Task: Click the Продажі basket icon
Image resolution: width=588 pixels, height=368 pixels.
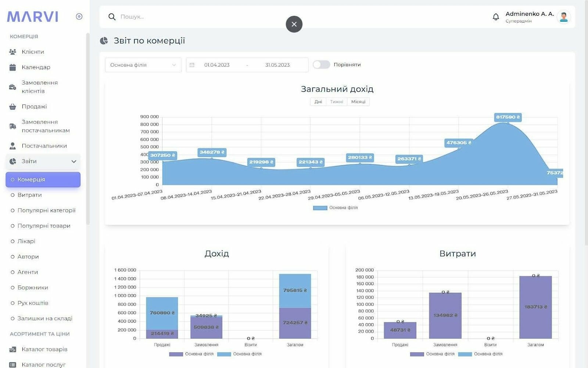Action: click(x=12, y=107)
